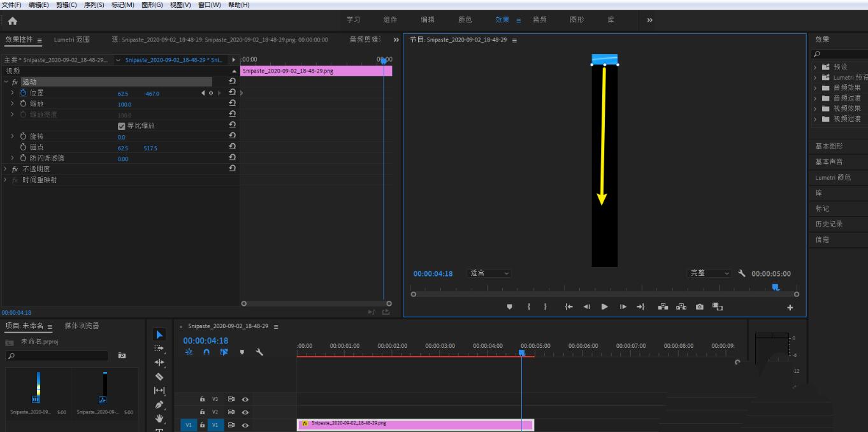This screenshot has width=868, height=432.
Task: Open the 文件(F) menu
Action: coord(11,4)
